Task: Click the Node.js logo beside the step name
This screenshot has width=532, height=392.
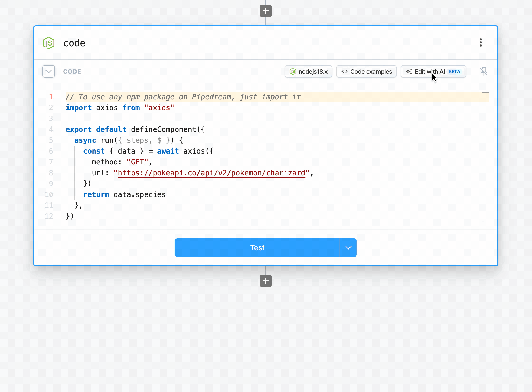Action: (x=49, y=43)
